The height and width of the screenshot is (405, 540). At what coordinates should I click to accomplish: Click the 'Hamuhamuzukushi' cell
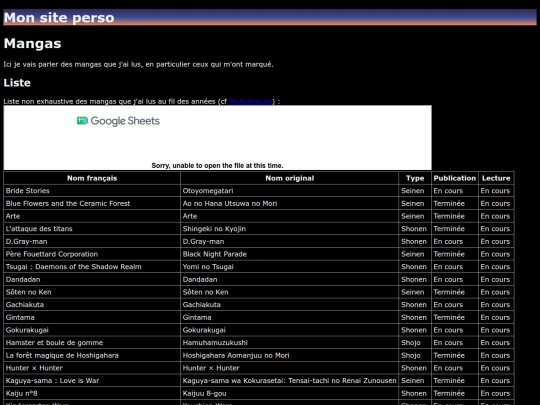pyautogui.click(x=289, y=343)
